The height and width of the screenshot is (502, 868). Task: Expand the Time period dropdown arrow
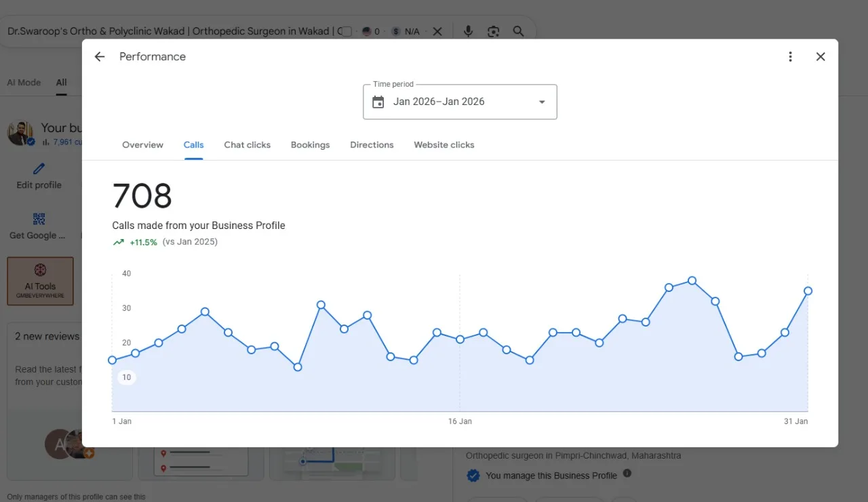coord(542,102)
